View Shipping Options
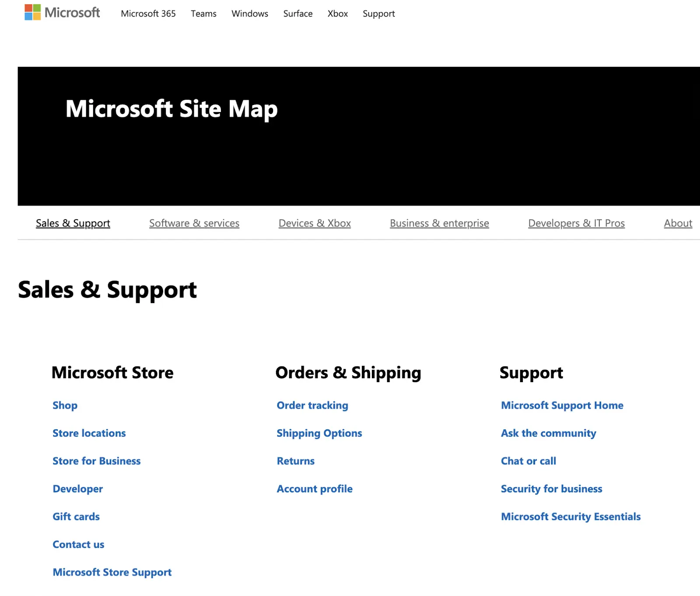 coord(319,433)
